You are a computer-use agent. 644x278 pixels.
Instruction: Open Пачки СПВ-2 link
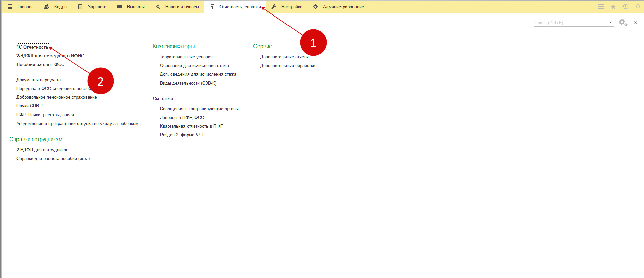click(x=30, y=106)
